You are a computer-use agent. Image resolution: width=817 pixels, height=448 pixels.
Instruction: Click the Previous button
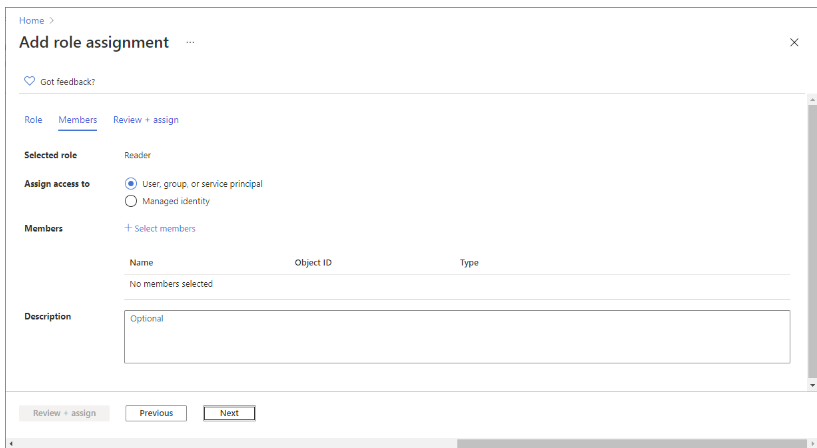tap(156, 413)
